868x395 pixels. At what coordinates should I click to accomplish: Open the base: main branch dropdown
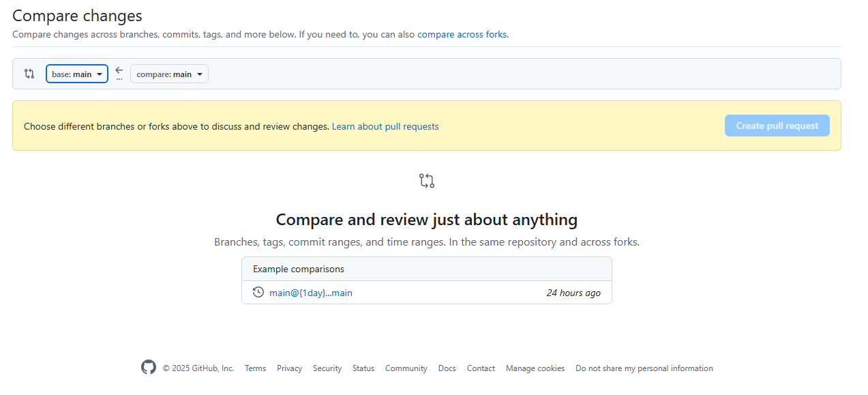(76, 74)
